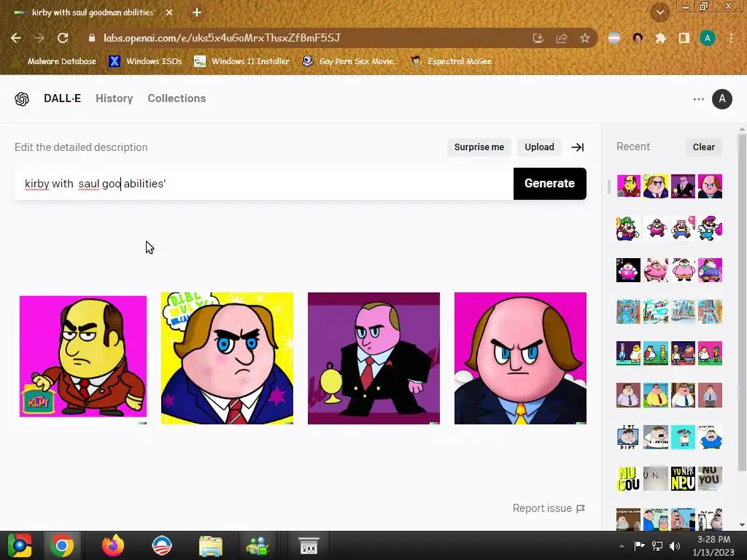
Task: Switch to the Collections tab
Action: [177, 98]
